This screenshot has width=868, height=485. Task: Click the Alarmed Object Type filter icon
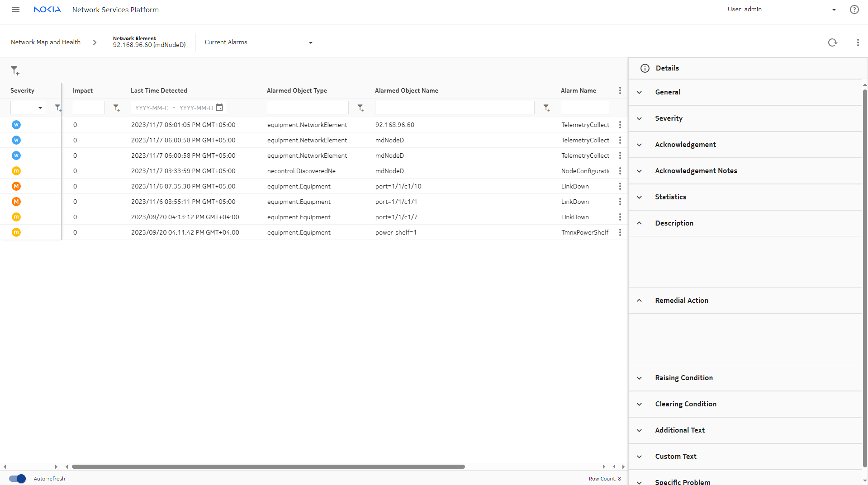(360, 108)
